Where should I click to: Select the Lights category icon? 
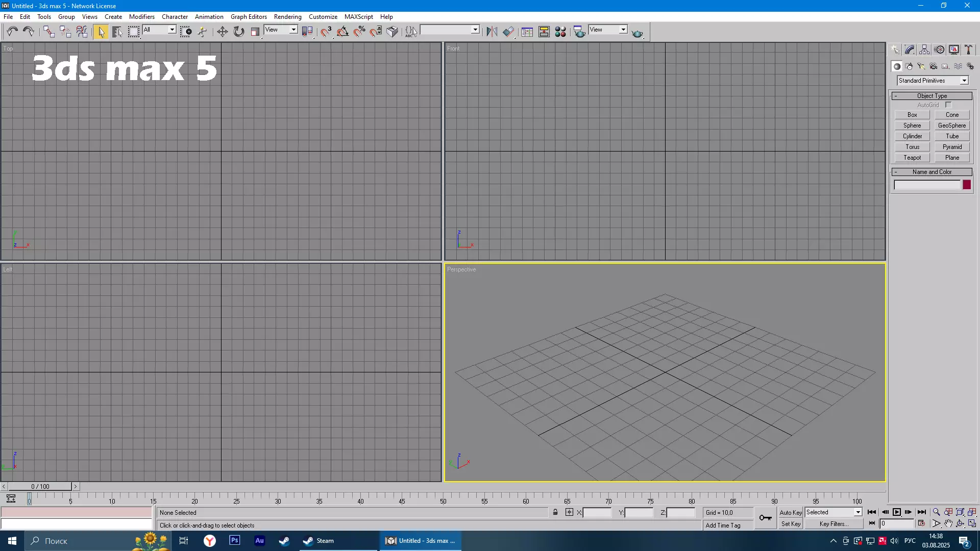(921, 66)
